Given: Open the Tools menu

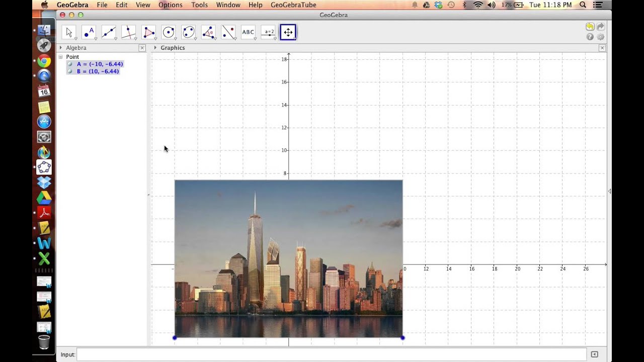Looking at the screenshot, I should point(199,5).
